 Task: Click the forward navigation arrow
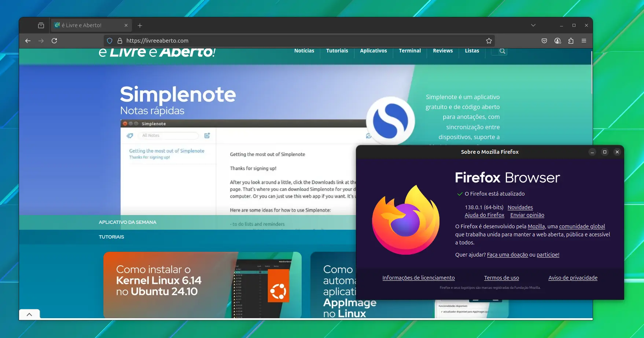(x=41, y=41)
